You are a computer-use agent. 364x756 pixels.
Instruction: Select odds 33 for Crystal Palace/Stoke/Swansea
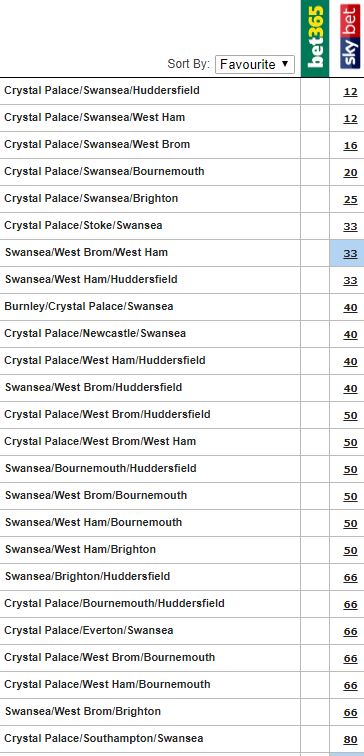coord(350,227)
